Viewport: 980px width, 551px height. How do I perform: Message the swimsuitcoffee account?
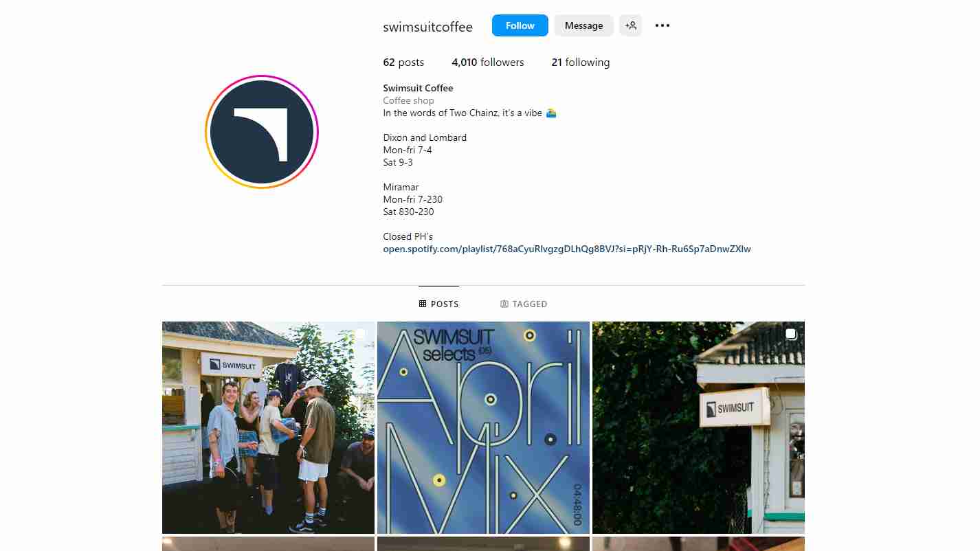584,25
